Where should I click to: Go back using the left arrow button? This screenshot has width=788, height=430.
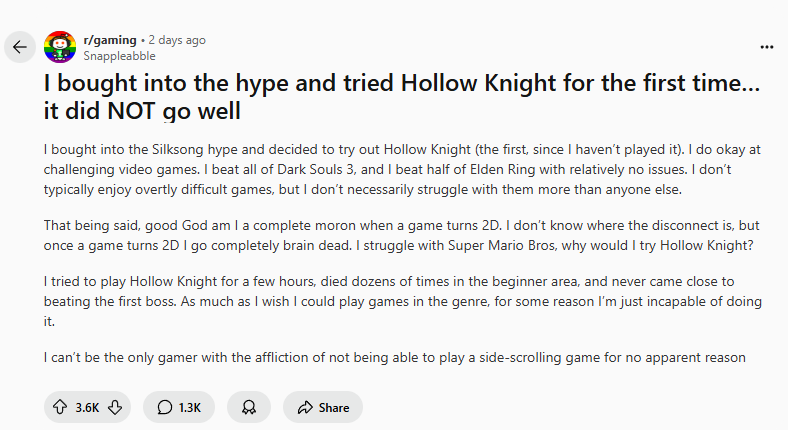pyautogui.click(x=20, y=47)
